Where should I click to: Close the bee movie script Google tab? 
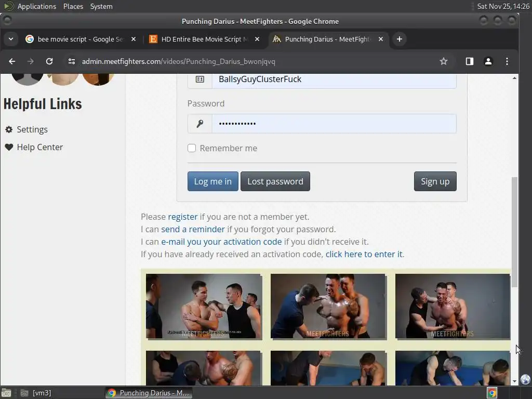coord(134,39)
